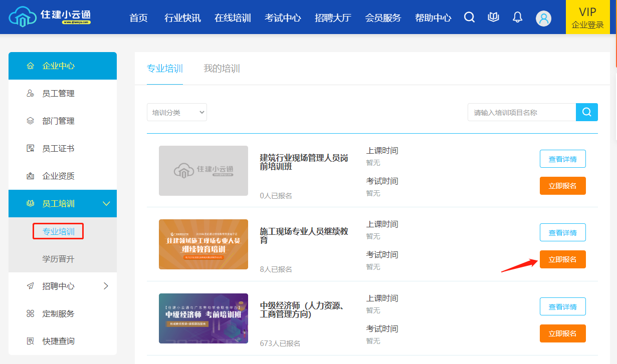The height and width of the screenshot is (364, 617).
Task: Click 查看详情 for 中级经济师 course
Action: click(562, 306)
